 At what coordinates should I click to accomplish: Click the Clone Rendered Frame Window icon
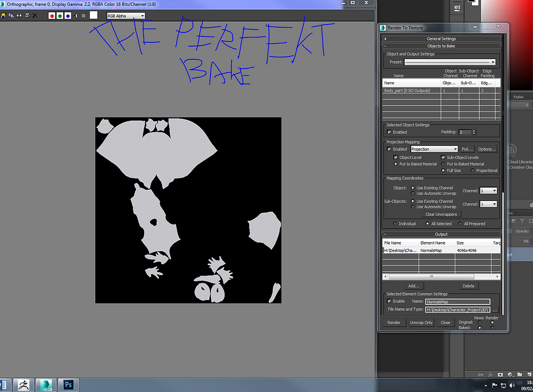[19, 16]
